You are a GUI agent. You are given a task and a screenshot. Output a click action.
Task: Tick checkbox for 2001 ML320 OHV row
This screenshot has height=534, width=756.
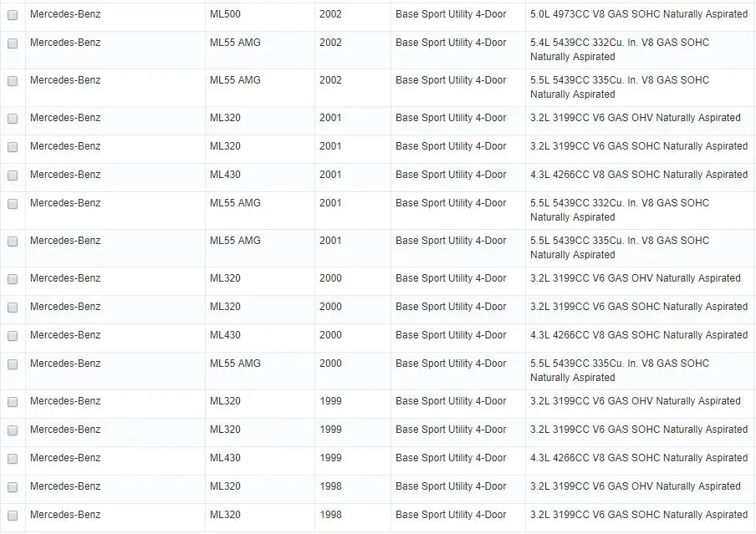tap(13, 119)
